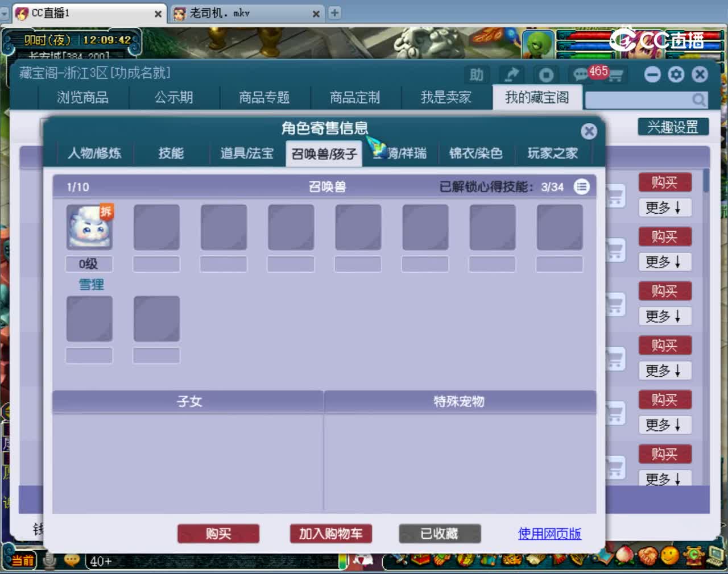Click the green character avatar portrait

(537, 45)
